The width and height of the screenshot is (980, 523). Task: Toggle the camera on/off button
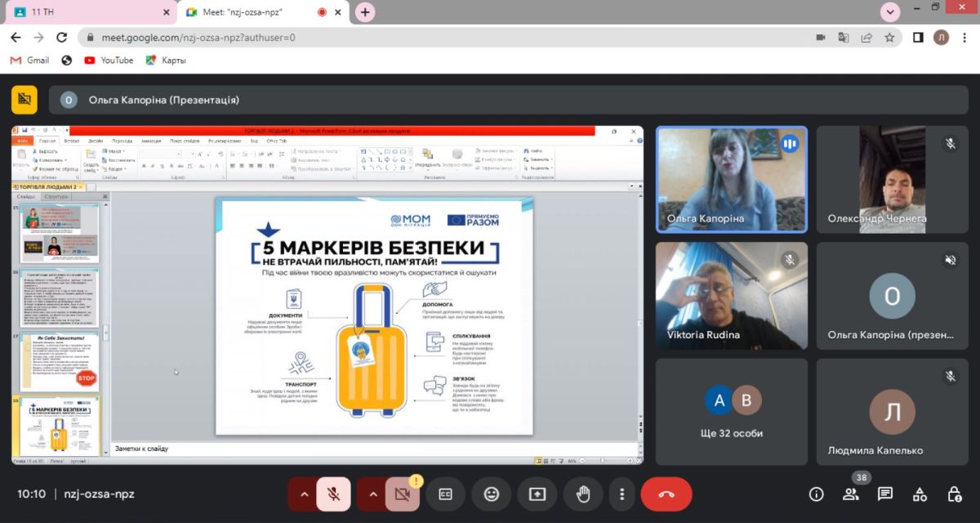pyautogui.click(x=401, y=494)
